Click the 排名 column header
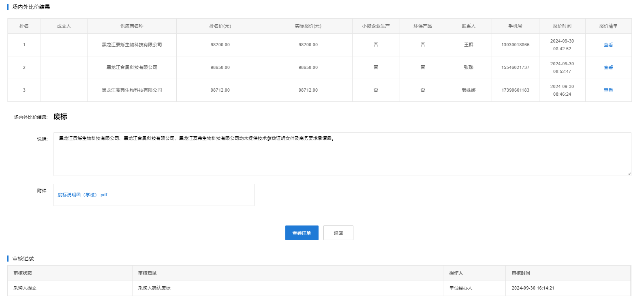This screenshot has height=307, width=644. pos(24,26)
